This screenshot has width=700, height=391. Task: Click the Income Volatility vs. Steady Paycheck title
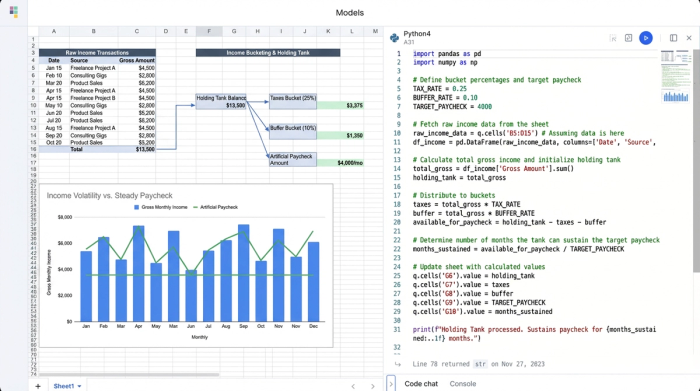[109, 196]
